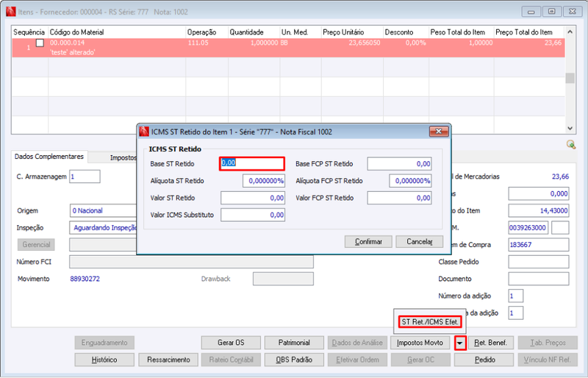Viewport: 588px width, 378px height.
Task: Click the Operação column header
Action: (x=207, y=32)
